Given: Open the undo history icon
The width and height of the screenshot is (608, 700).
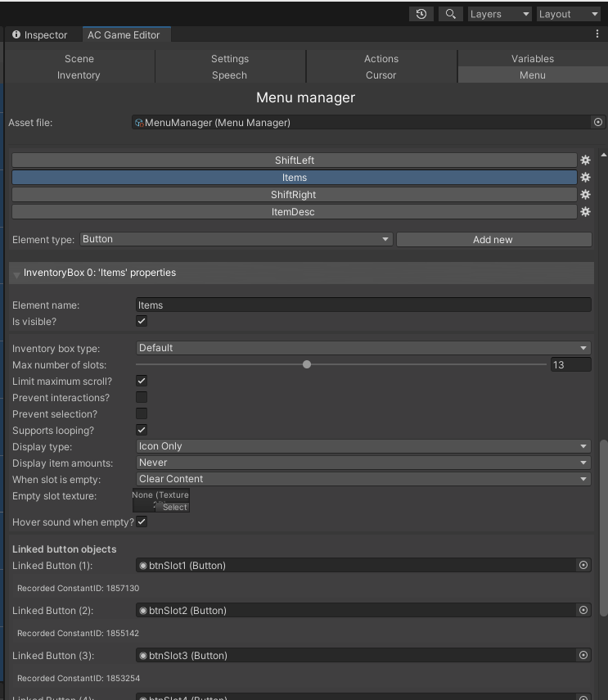Looking at the screenshot, I should click(421, 14).
